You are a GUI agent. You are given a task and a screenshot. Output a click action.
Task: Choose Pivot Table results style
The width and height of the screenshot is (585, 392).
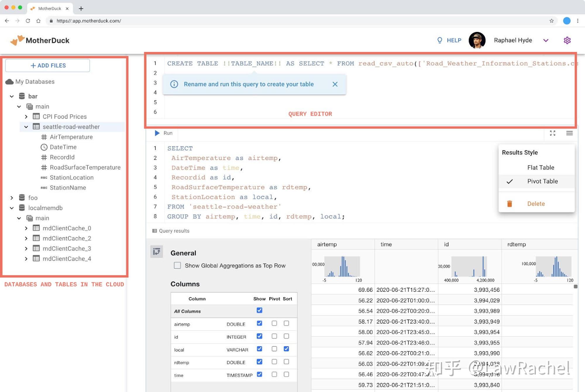pos(542,181)
